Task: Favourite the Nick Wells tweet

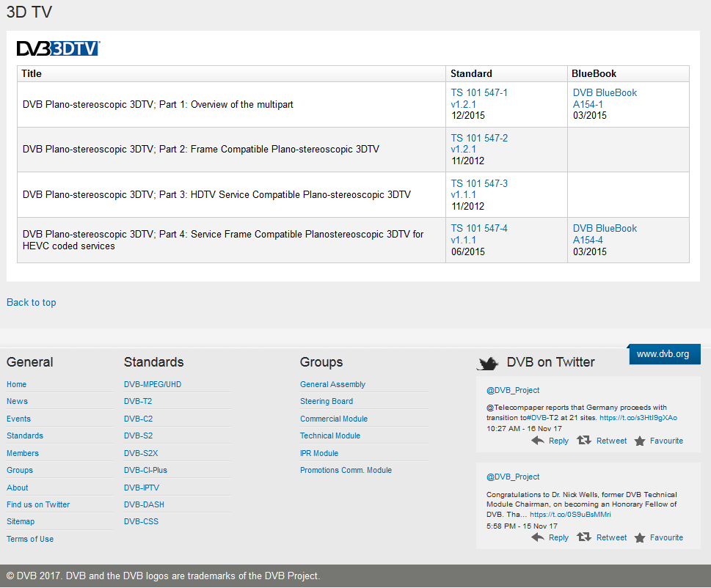Action: click(659, 537)
